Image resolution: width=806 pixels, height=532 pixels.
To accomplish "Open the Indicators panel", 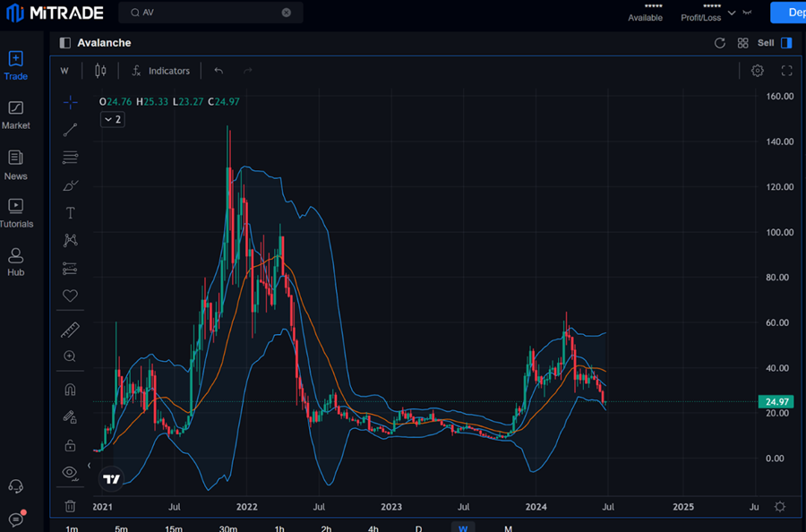I will pos(160,71).
